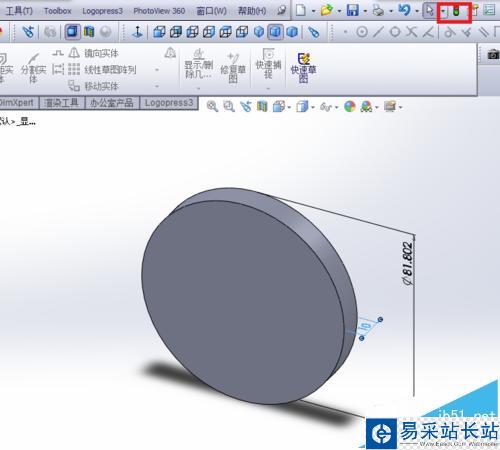Switch to the Logopress3 tab
The width and height of the screenshot is (500, 450).
169,103
